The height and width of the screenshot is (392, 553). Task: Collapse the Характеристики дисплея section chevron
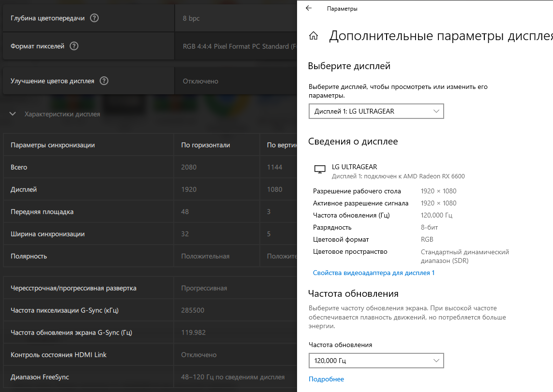tap(13, 114)
